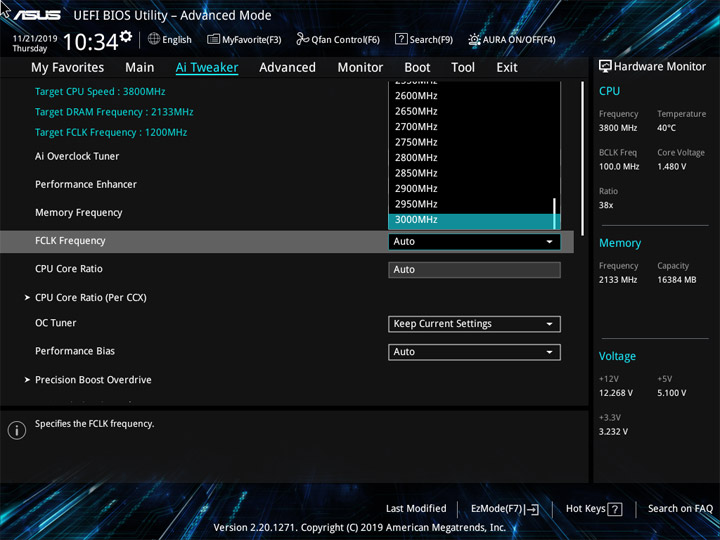720x540 pixels.
Task: Select highlighted 3000MHz option
Action: (471, 220)
